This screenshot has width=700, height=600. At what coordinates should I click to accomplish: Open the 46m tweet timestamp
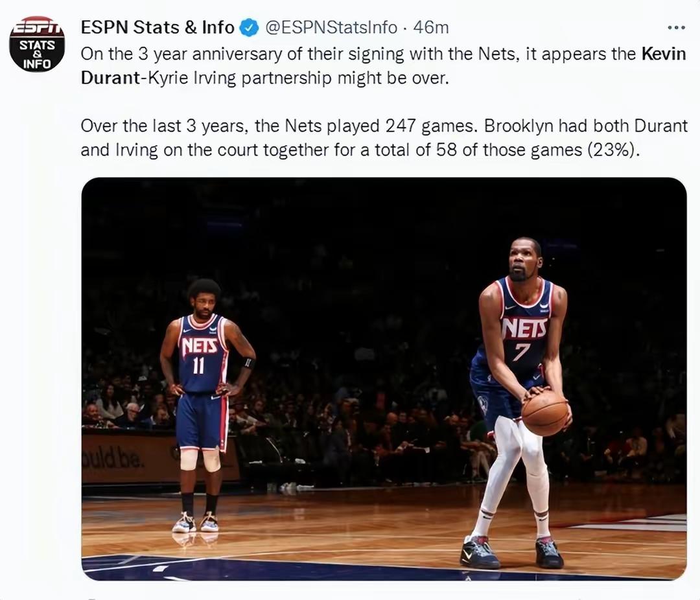(x=431, y=28)
